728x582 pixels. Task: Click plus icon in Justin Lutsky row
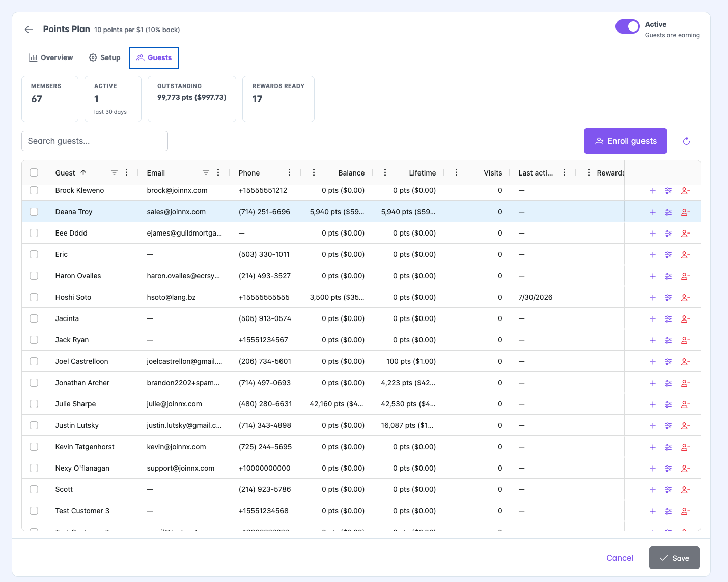click(x=653, y=426)
